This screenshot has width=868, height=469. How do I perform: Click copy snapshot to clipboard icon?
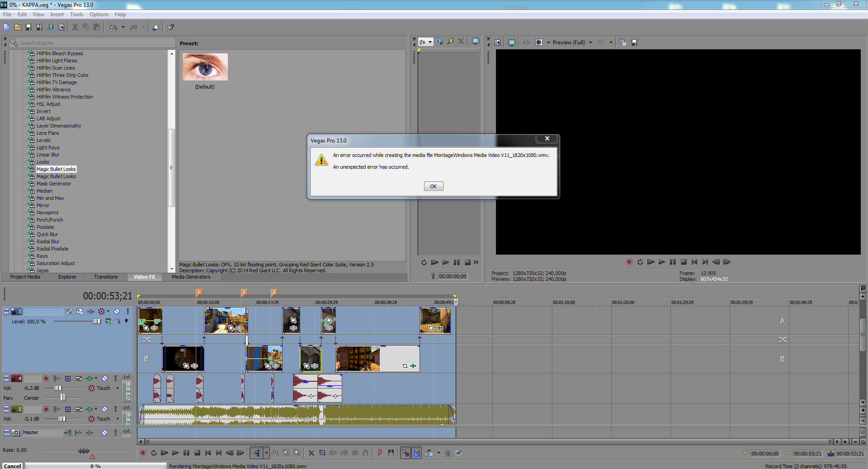pos(623,43)
